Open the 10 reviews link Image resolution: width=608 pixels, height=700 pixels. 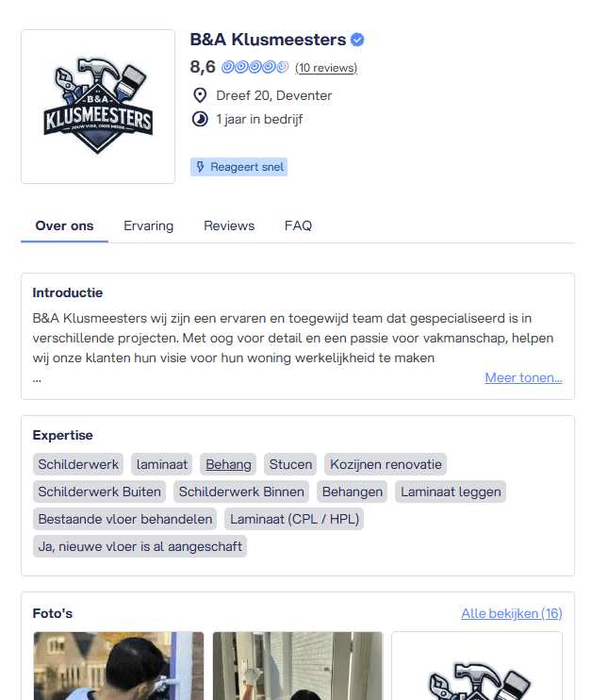(326, 68)
